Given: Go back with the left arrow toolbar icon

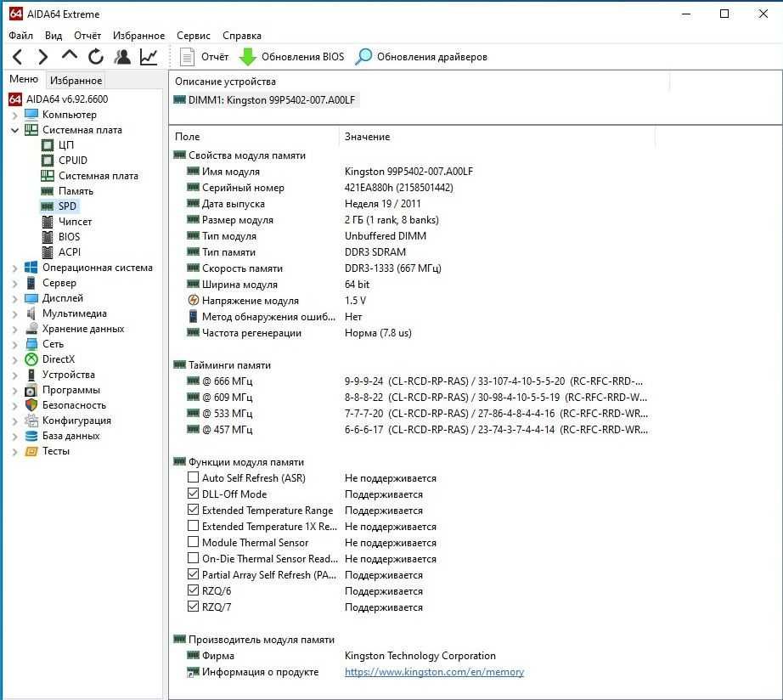Looking at the screenshot, I should tap(18, 57).
